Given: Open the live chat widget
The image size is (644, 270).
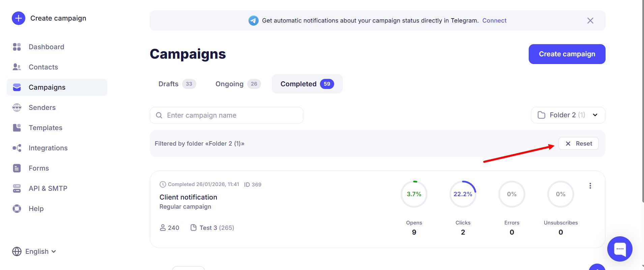Looking at the screenshot, I should click(619, 249).
